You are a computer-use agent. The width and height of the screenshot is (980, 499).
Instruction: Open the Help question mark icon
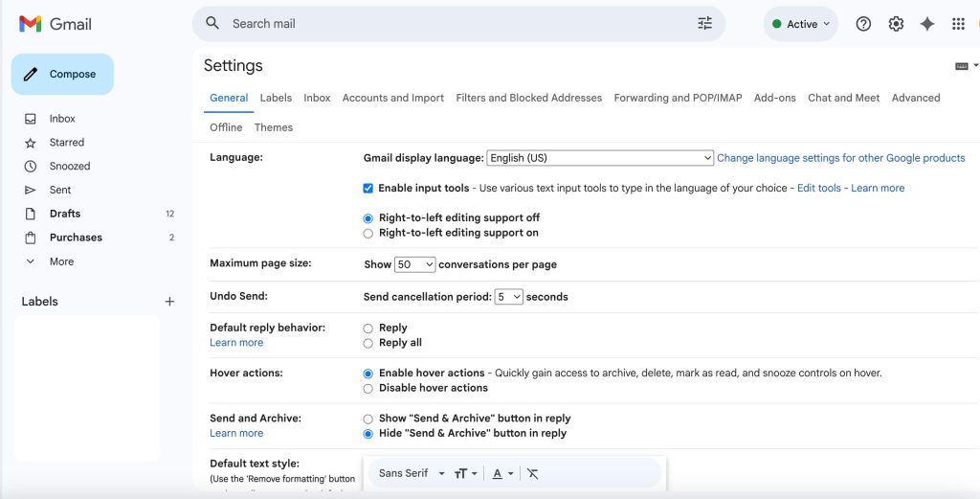tap(863, 24)
